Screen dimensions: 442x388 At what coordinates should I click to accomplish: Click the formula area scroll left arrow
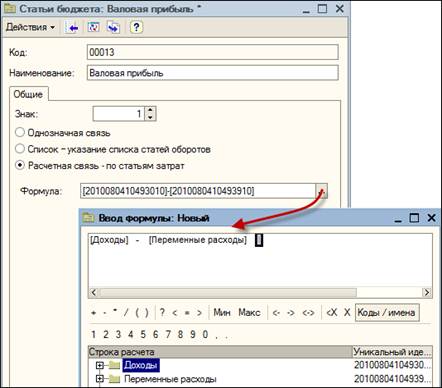pos(94,292)
